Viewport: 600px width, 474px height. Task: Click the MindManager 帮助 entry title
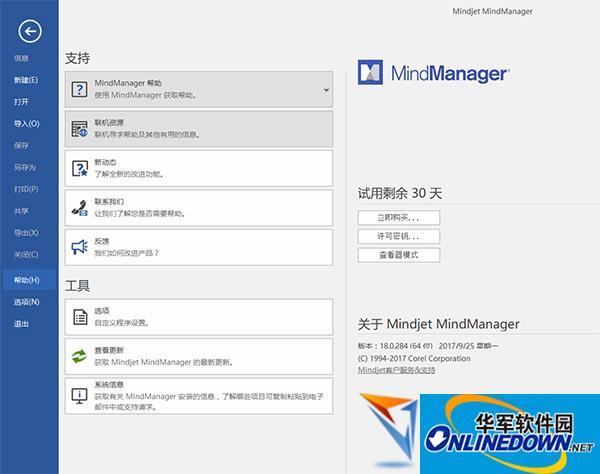click(x=128, y=83)
